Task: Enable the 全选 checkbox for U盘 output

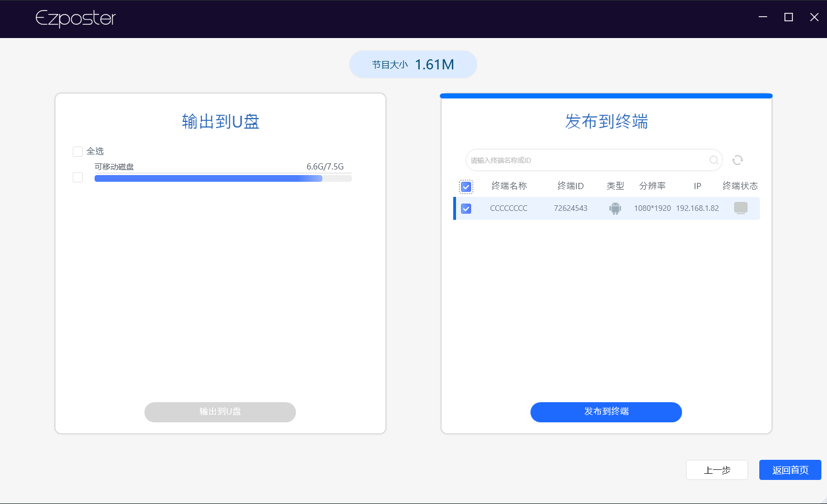Action: click(x=78, y=151)
